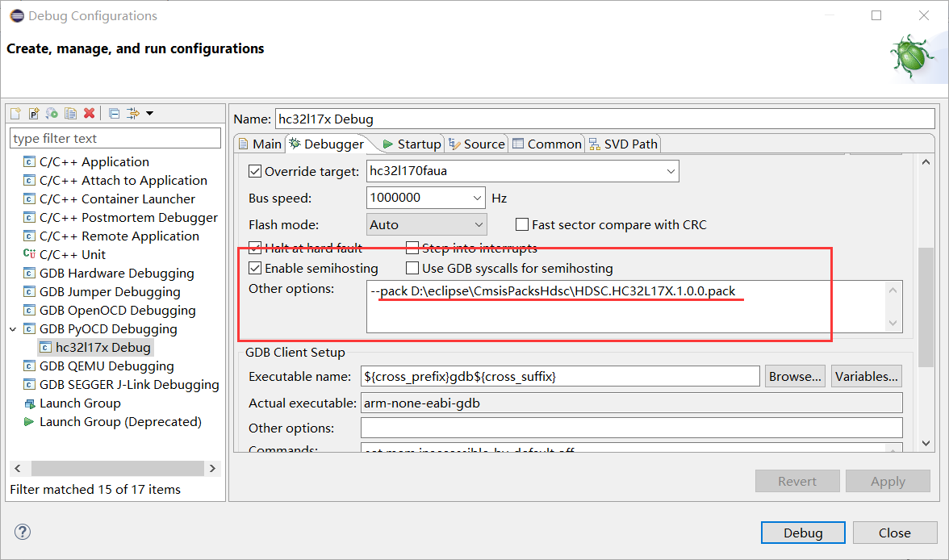Browse for the GDB executable
This screenshot has height=560, width=949.
tap(794, 375)
